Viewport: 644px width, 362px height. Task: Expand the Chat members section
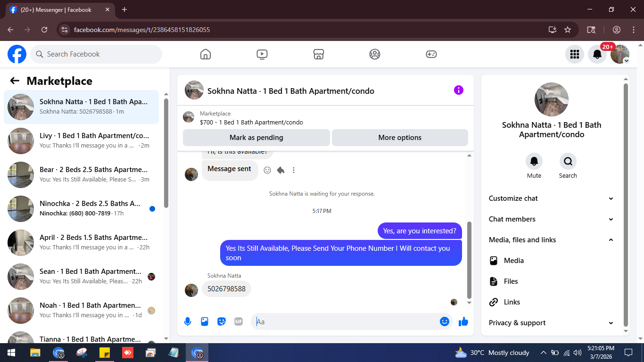(x=551, y=219)
